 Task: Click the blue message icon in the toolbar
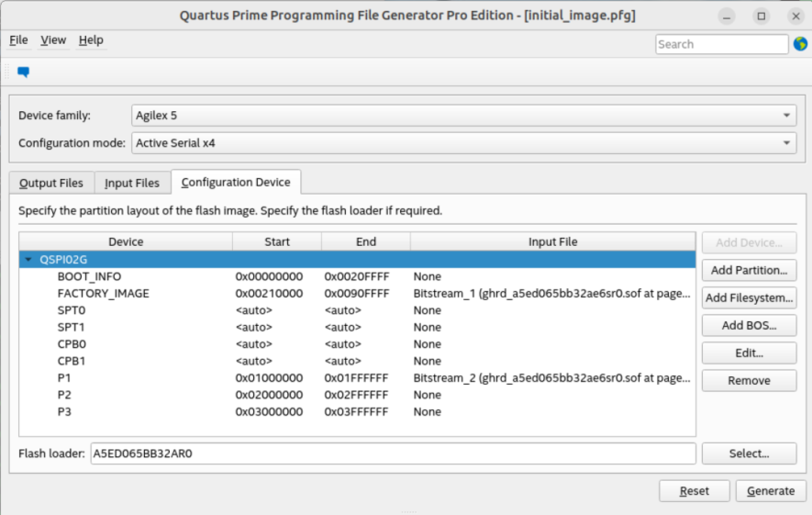click(24, 72)
